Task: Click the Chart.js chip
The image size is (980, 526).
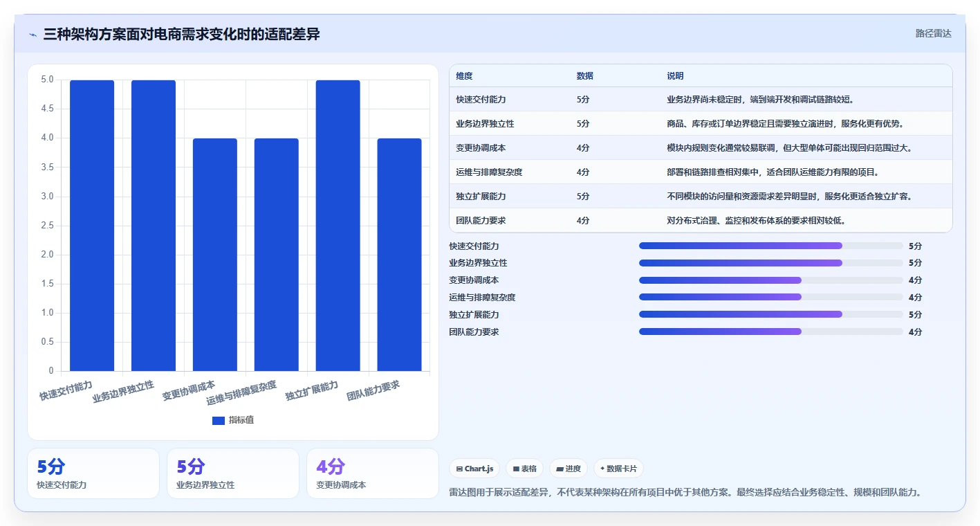Action: coord(474,469)
